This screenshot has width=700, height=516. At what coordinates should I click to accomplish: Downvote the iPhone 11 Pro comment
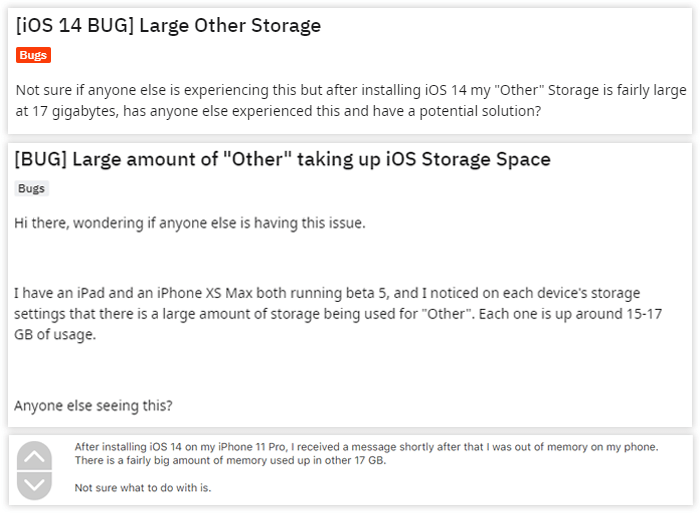34,485
